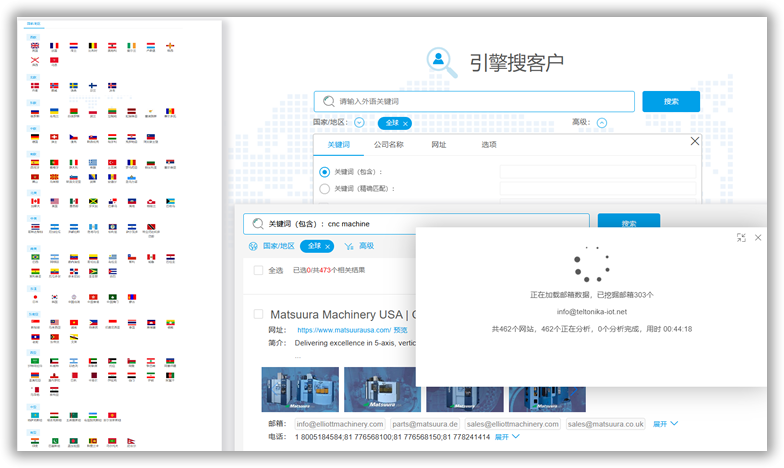The image size is (784, 468).
Task: Select the Czech Republic flag
Action: (74, 136)
